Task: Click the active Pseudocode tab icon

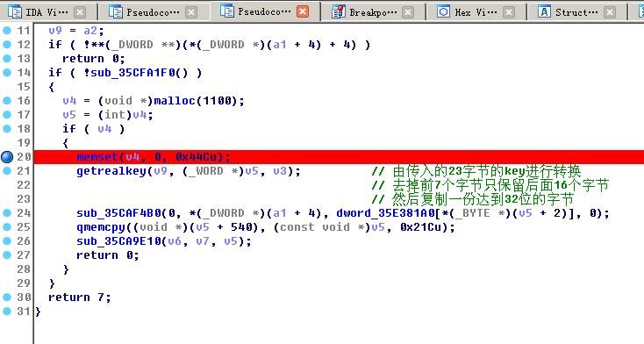Action: (226, 11)
